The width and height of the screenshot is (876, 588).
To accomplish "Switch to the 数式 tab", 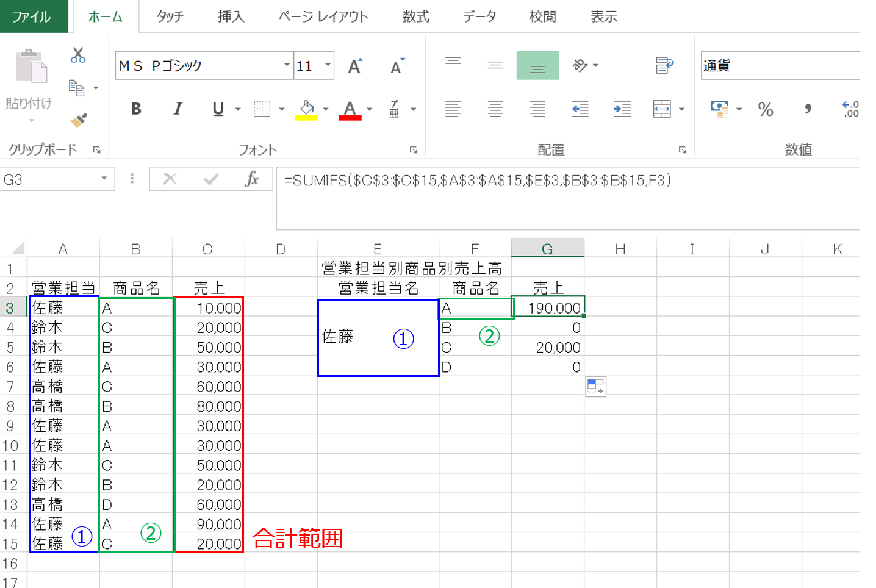I will (415, 16).
